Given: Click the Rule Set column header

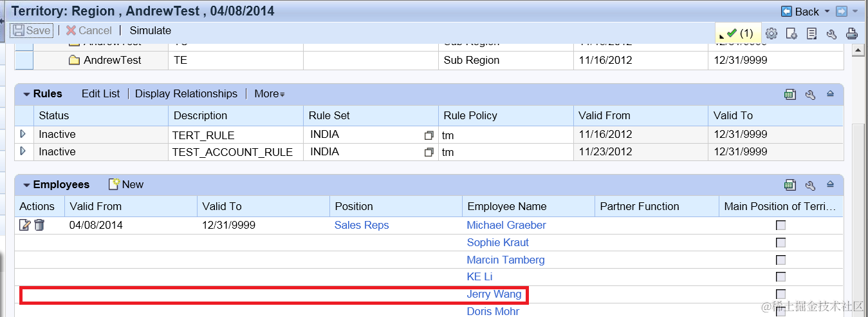Looking at the screenshot, I should (x=371, y=115).
